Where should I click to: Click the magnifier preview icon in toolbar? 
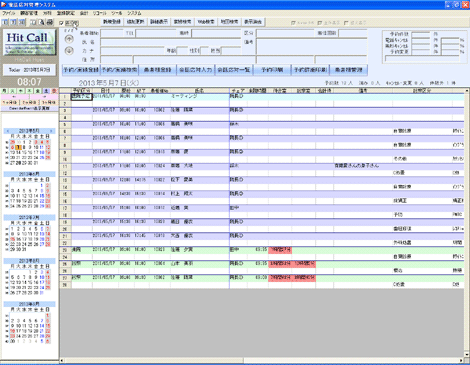tap(42, 22)
